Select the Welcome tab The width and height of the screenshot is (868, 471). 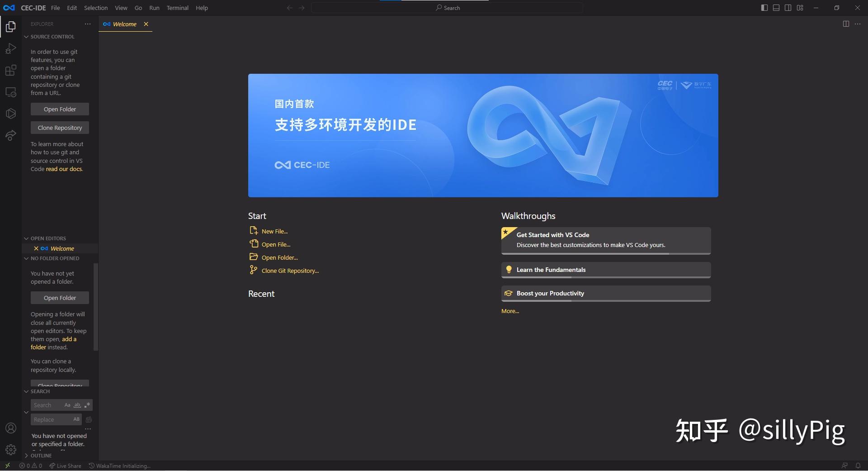coord(124,24)
